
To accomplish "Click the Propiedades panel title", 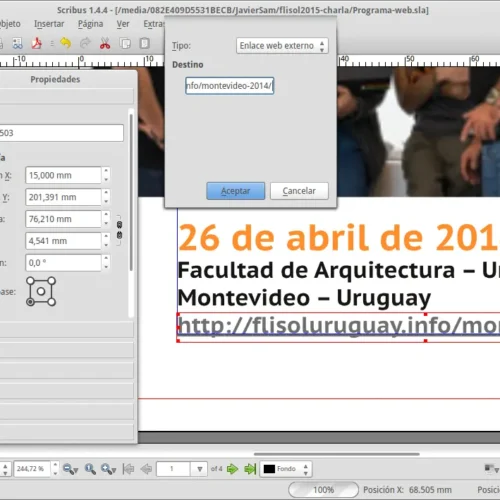I will (x=55, y=79).
